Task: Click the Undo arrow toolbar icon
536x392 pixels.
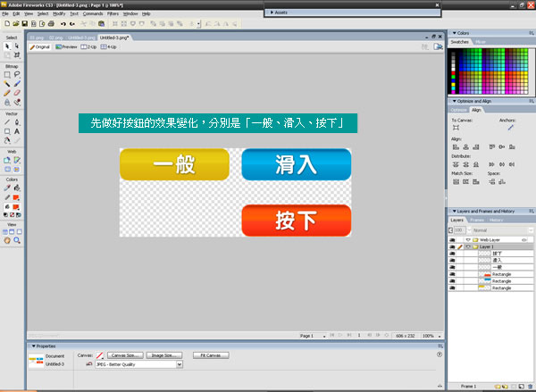Action: click(63, 24)
